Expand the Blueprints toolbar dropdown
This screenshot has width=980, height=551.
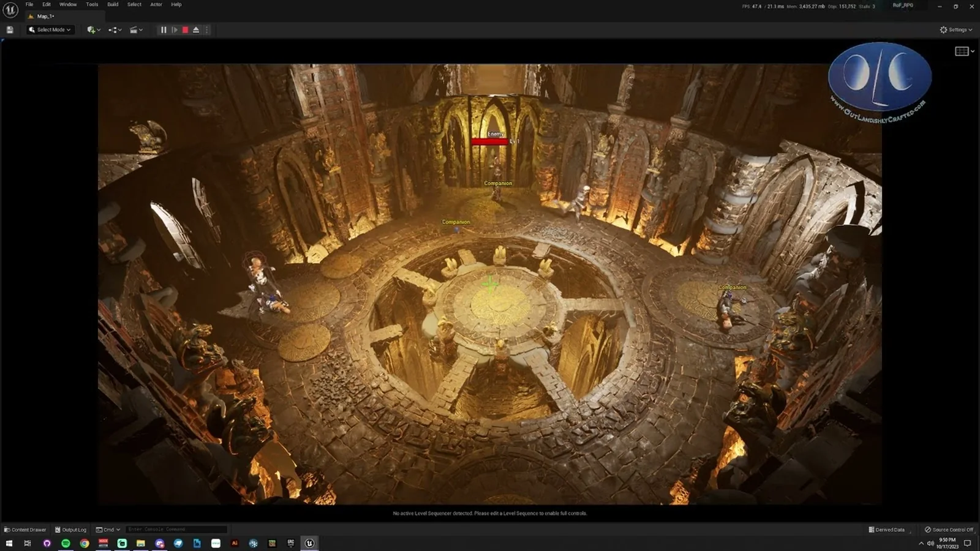click(115, 29)
